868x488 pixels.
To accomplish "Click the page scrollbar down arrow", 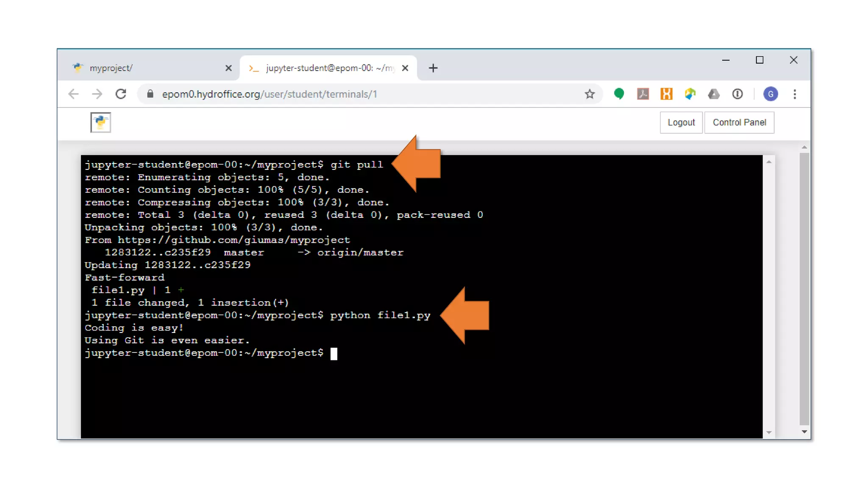I will (804, 432).
